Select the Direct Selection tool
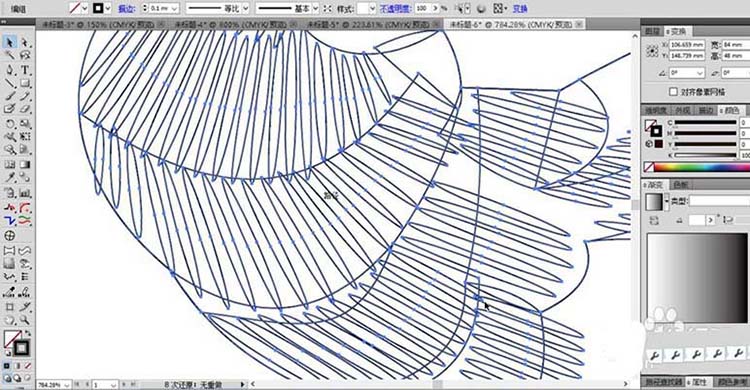750x390 pixels. [x=25, y=43]
